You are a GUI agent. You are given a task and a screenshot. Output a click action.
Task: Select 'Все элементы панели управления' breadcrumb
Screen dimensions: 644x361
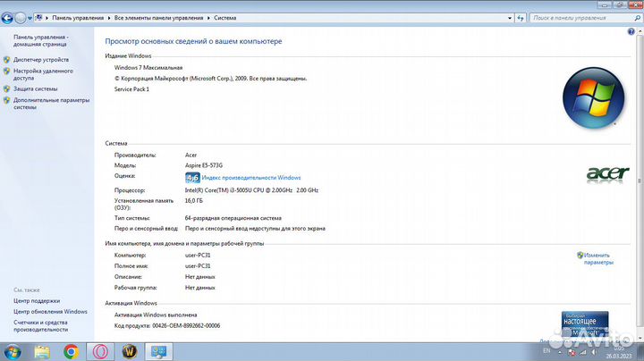click(158, 18)
